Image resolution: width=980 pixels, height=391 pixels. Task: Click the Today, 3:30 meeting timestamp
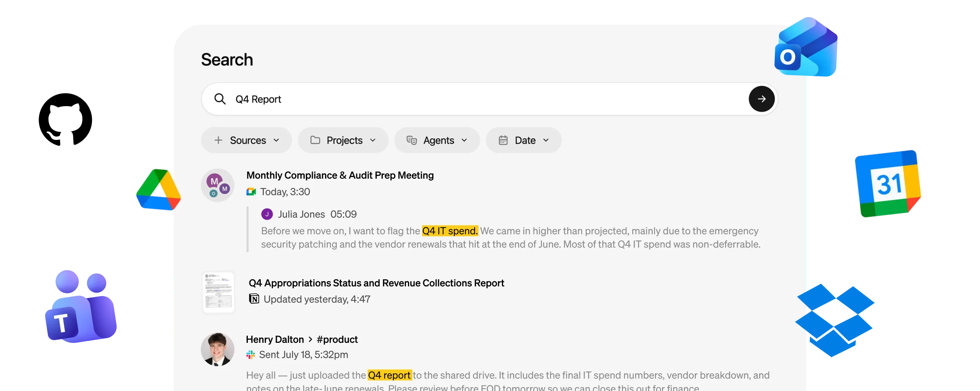(x=285, y=192)
